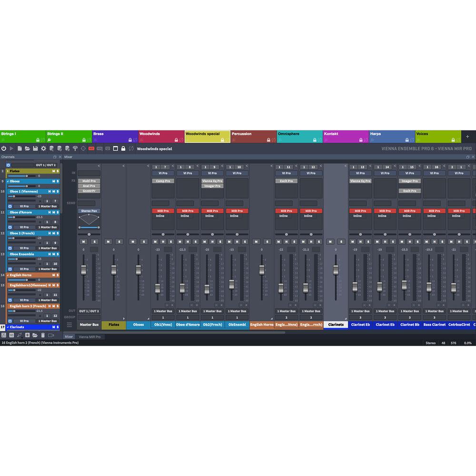
Task: Open VI Pro on the Ob2(Frnch) strip
Action: [x=212, y=173]
